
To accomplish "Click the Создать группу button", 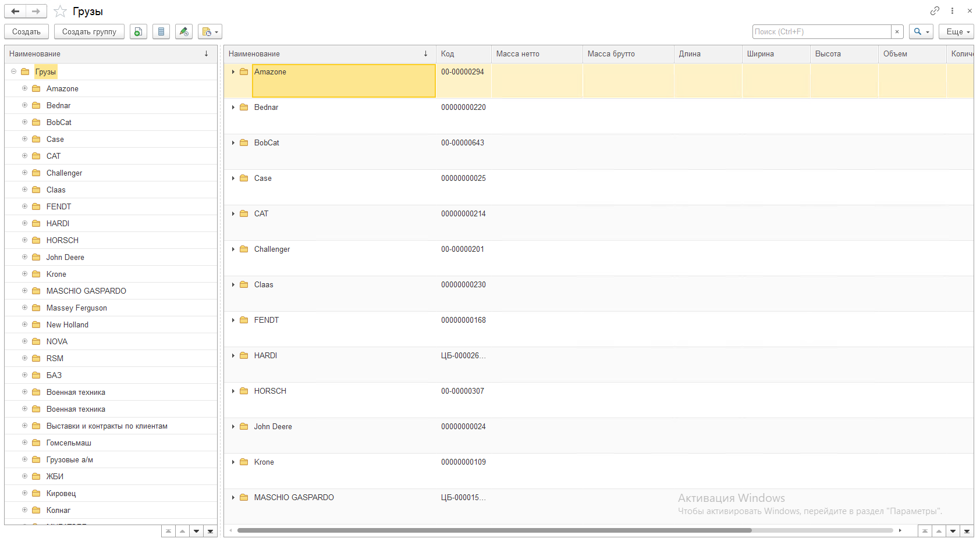I will click(x=89, y=32).
